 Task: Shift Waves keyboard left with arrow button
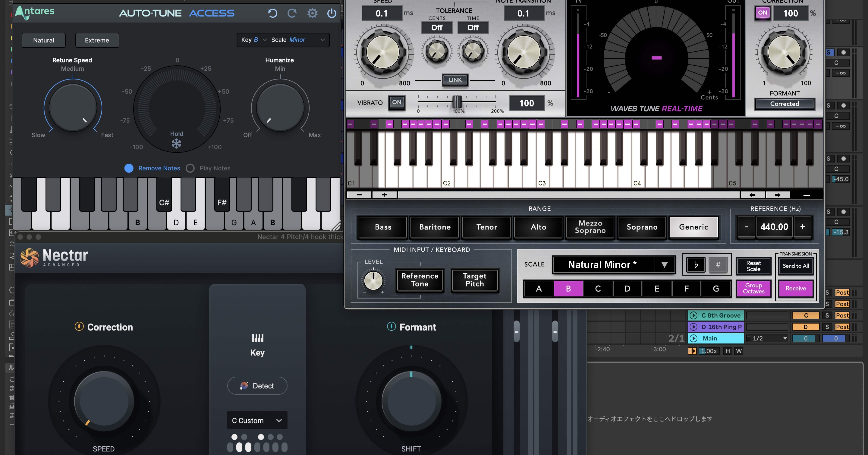tap(752, 195)
